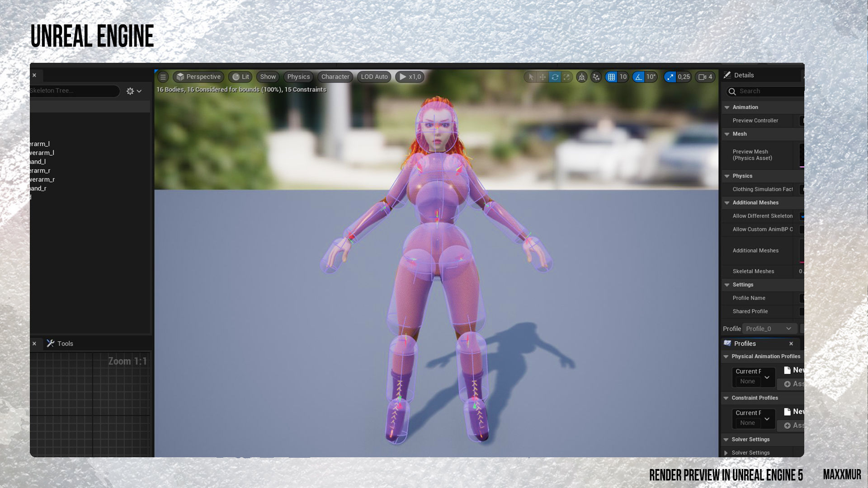Click the Allow Different Skeleton label
The height and width of the screenshot is (488, 868).
pyautogui.click(x=762, y=216)
